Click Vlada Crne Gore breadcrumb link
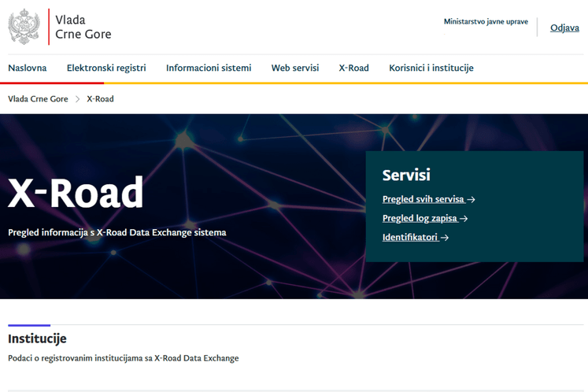This screenshot has height=392, width=588. pos(38,99)
